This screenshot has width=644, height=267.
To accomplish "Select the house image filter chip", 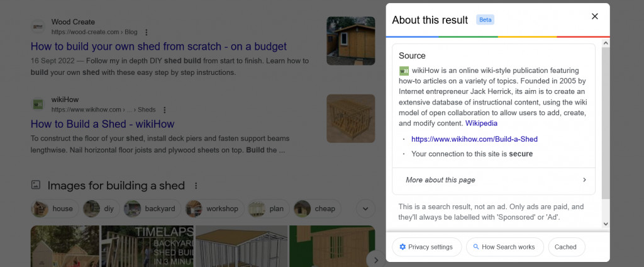I will point(55,208).
